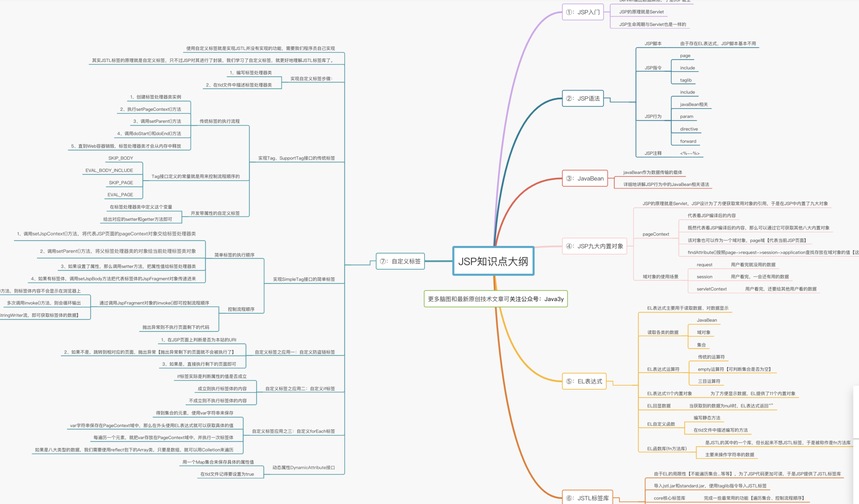Image resolution: width=859 pixels, height=504 pixels.
Task: Click 实现SimpleTag接口的简单标签 topic
Action: coord(303,279)
